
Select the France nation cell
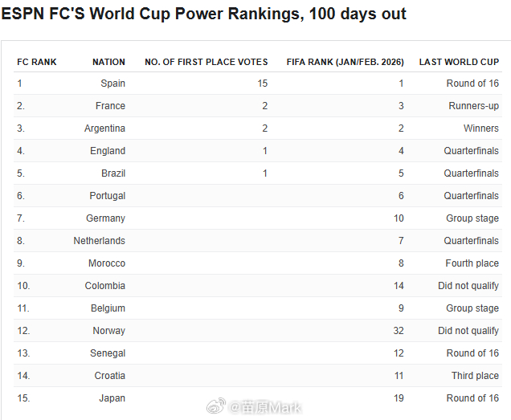[110, 106]
